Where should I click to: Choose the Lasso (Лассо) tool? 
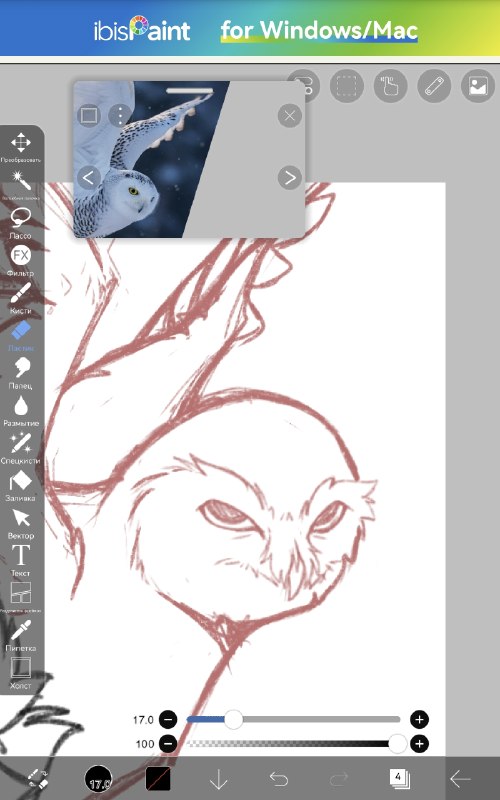tap(20, 222)
